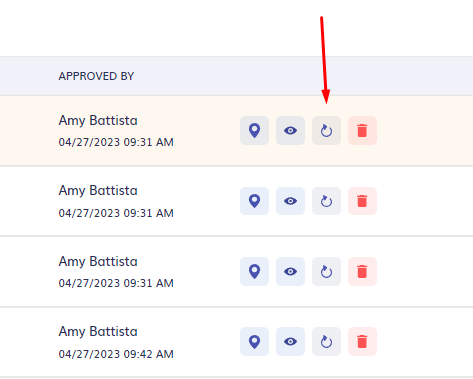The width and height of the screenshot is (473, 379).
Task: Click the restore icon under the red arrow
Action: pos(326,130)
